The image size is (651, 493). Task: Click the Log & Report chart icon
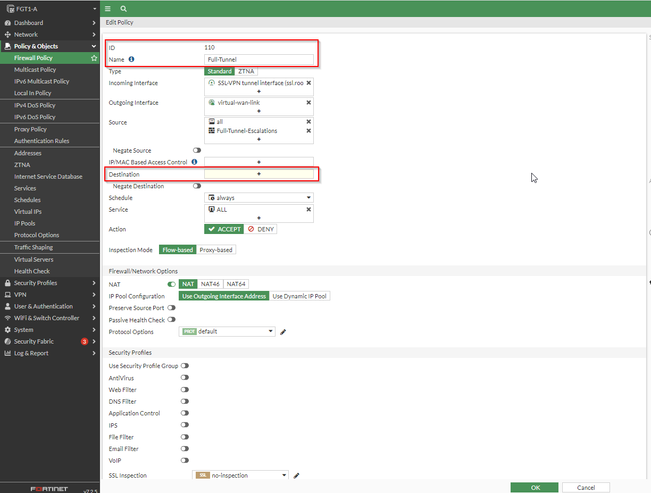7,353
